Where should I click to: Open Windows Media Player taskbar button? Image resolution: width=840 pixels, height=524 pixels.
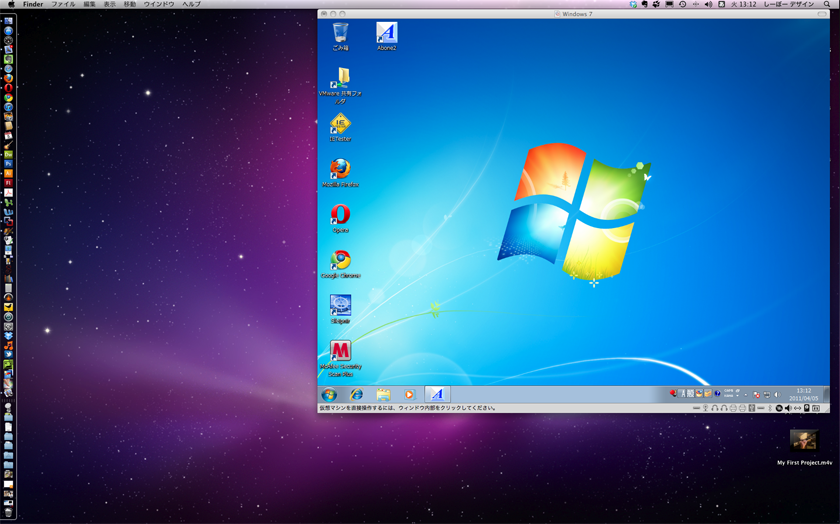pyautogui.click(x=409, y=395)
